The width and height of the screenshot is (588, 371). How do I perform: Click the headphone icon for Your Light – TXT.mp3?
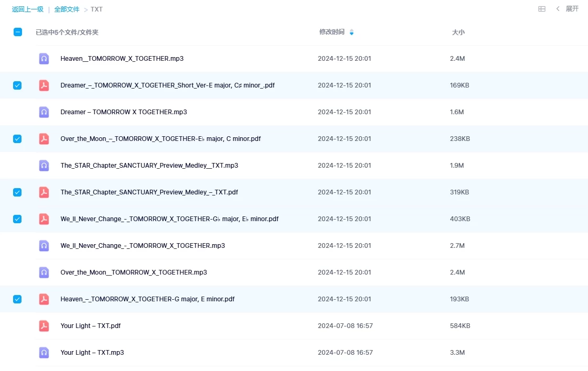pos(44,353)
